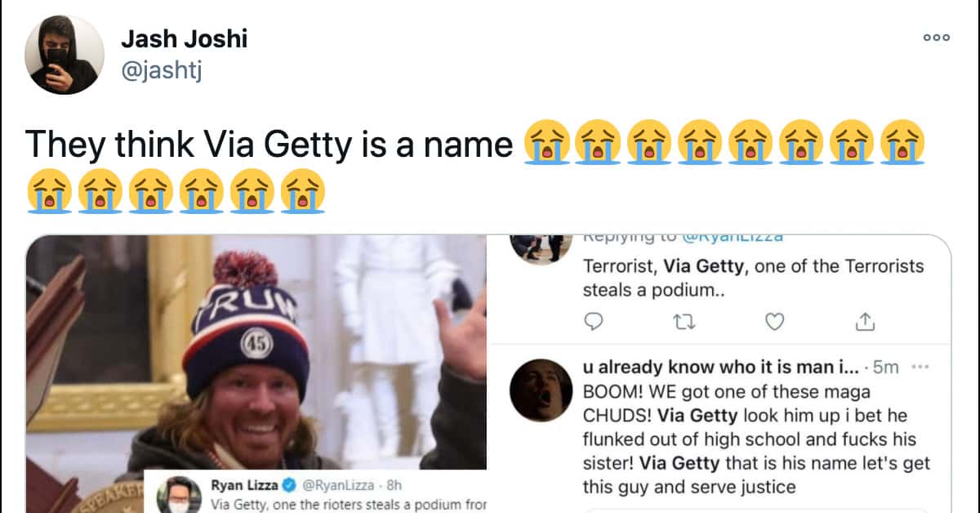The image size is (980, 513).
Task: Open the three-dot menu beside the 5m timestamp
Action: coord(920,367)
